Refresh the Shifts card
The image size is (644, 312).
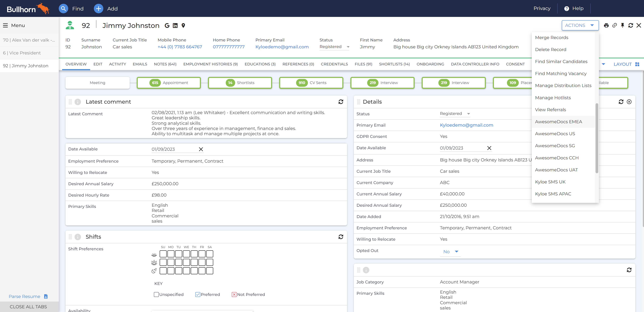coord(341,237)
